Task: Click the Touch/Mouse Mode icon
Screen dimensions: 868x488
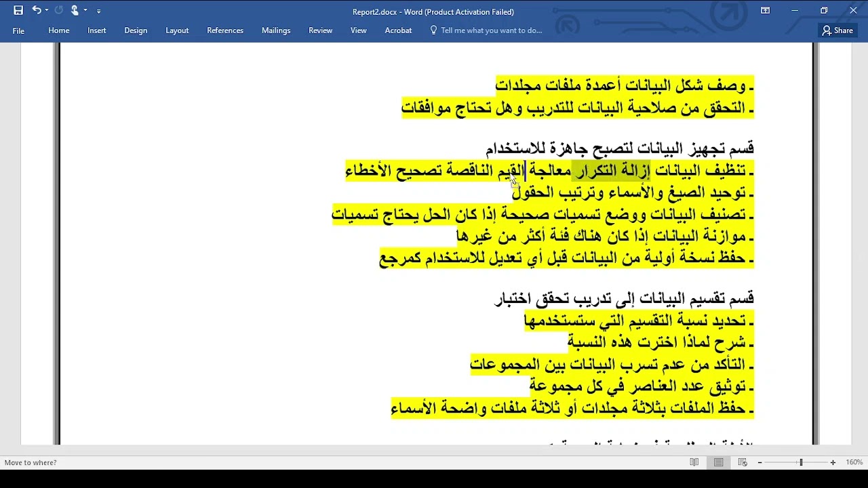Action: (x=75, y=10)
